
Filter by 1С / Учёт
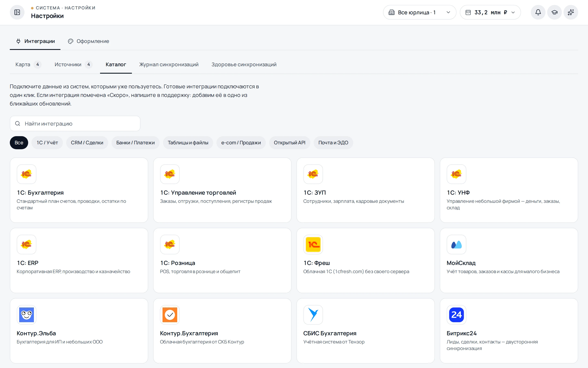(47, 143)
